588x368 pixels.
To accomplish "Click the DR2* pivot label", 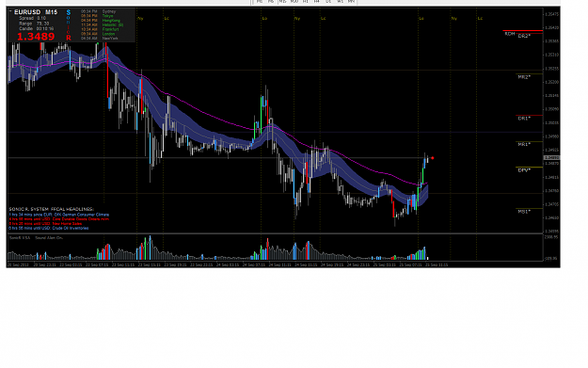I will coord(524,36).
